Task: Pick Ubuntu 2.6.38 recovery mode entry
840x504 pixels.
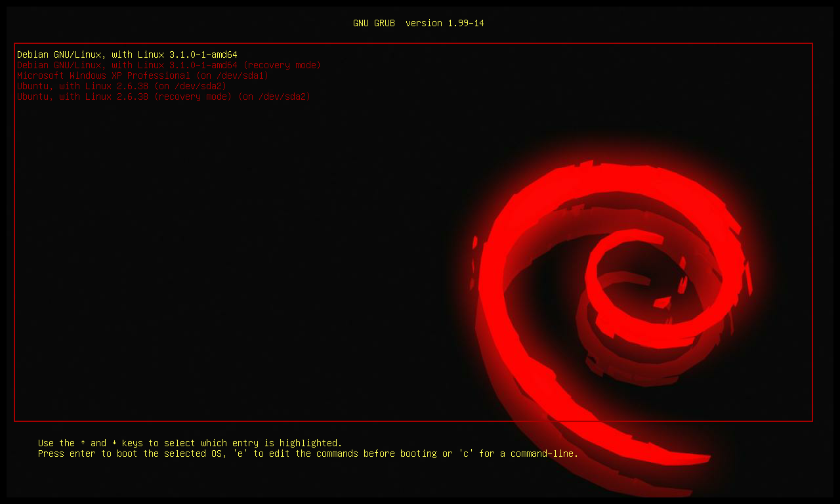Action: (164, 96)
